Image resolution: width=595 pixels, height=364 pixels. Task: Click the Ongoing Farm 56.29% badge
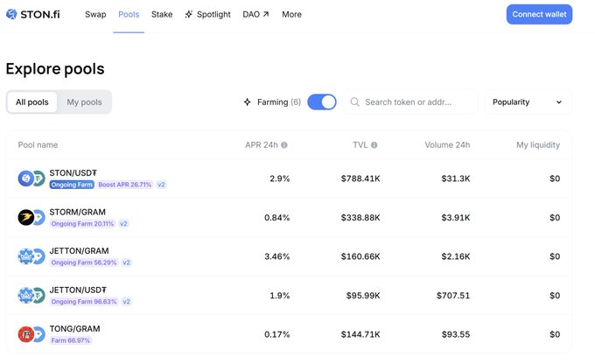pos(84,262)
